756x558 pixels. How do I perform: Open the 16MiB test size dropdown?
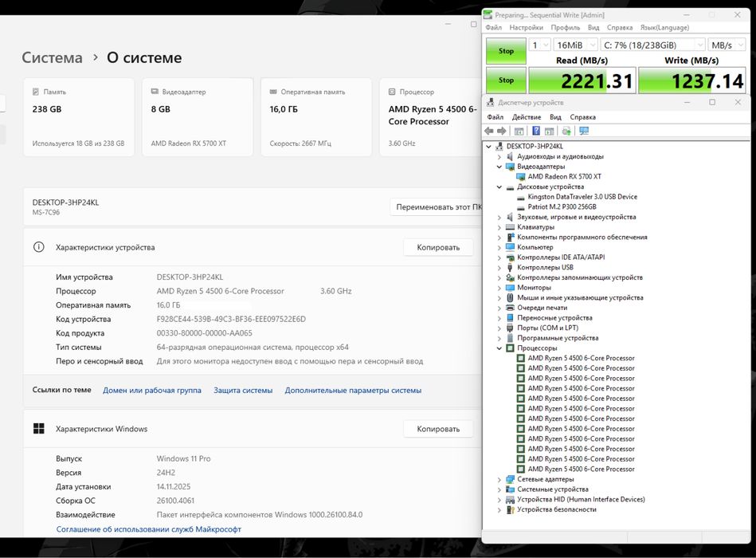(x=576, y=45)
